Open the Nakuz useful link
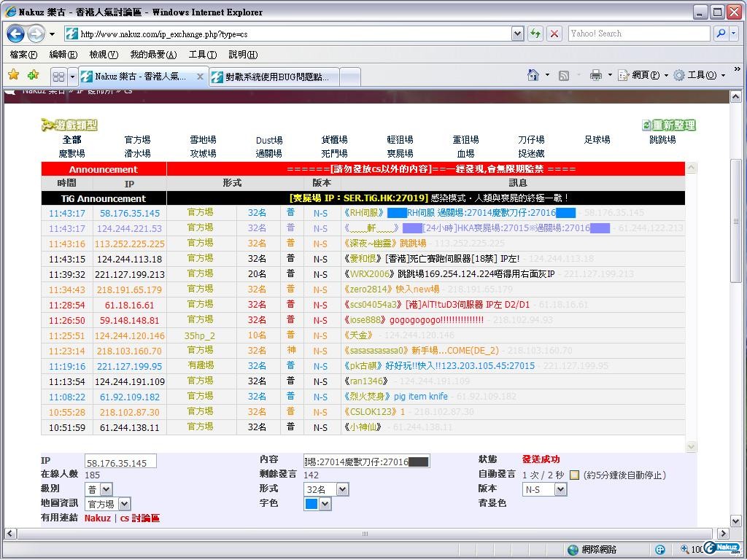 [x=98, y=518]
